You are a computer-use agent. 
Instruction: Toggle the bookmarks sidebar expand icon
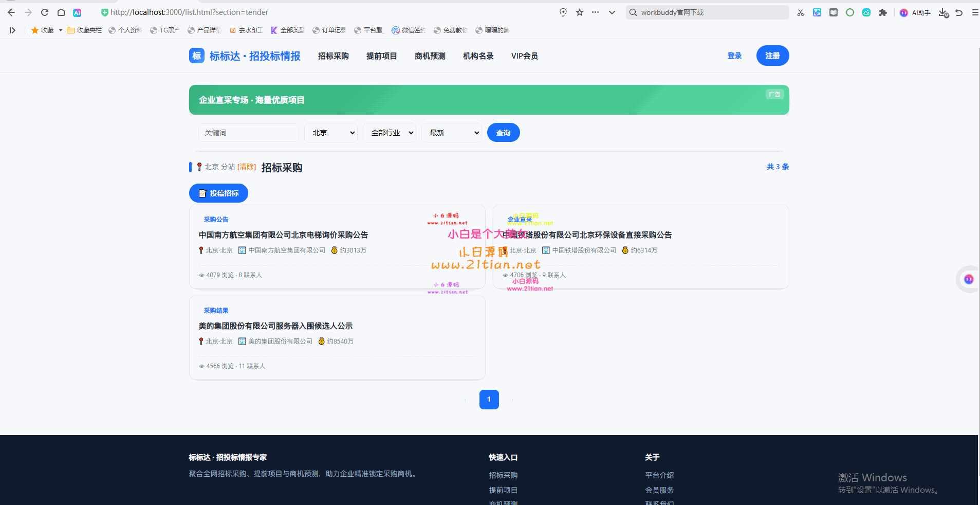[x=12, y=30]
